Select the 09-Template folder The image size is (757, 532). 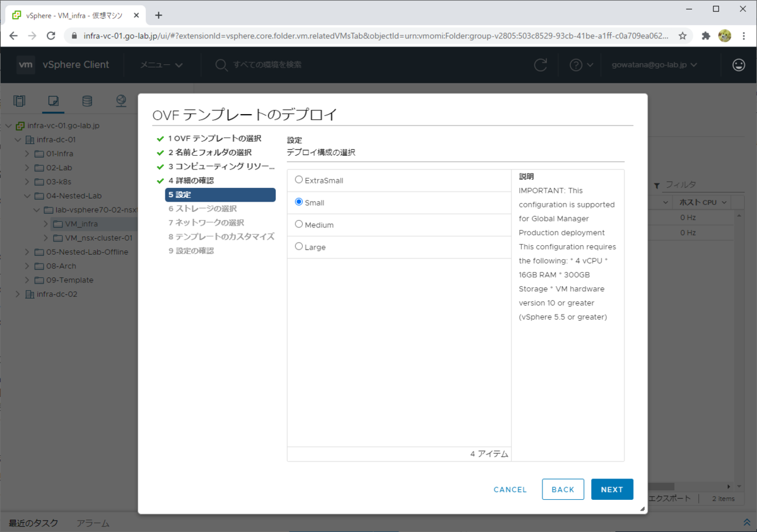click(x=69, y=280)
